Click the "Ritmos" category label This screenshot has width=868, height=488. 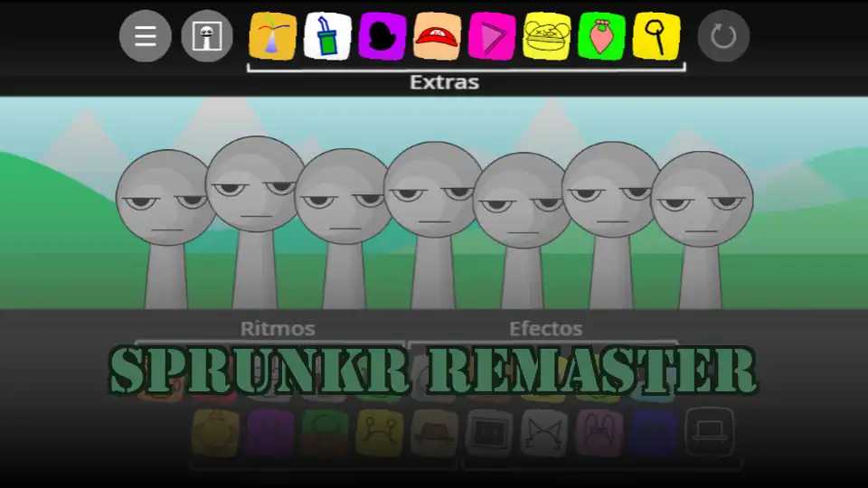point(278,329)
